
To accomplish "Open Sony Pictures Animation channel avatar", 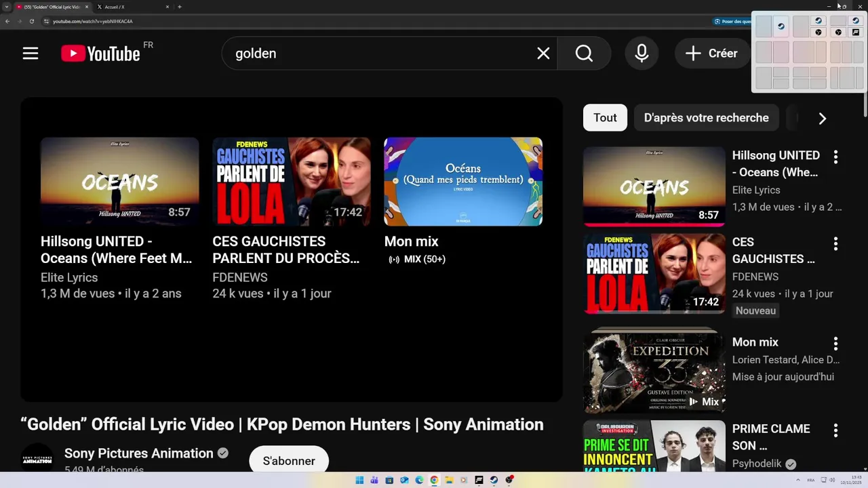I will click(x=37, y=459).
